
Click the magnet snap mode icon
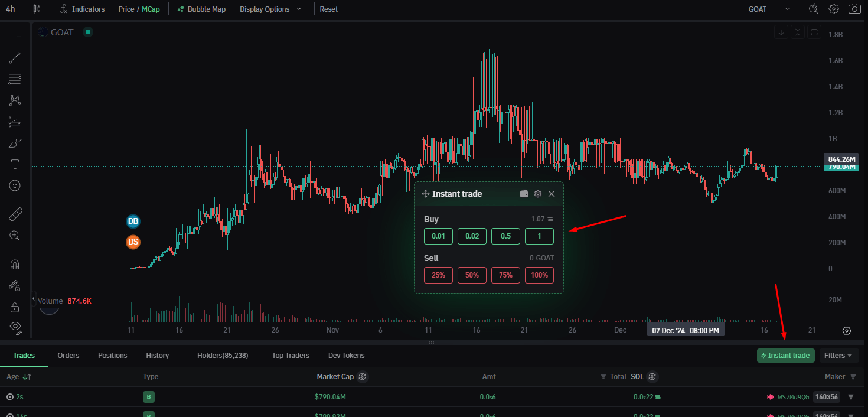point(15,264)
